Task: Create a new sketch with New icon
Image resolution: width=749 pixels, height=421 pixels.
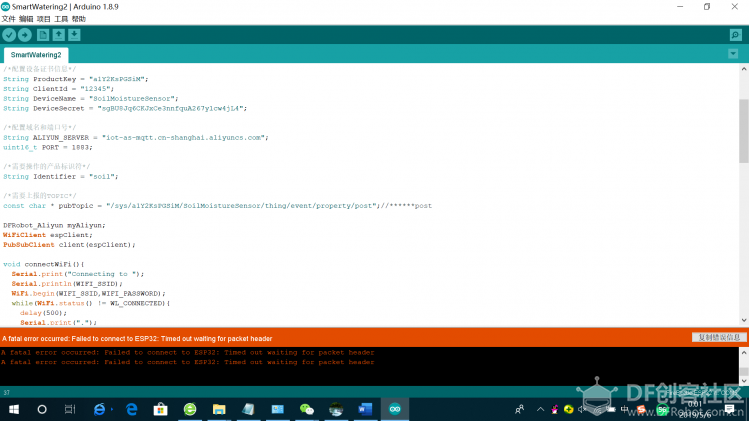Action: click(x=43, y=35)
